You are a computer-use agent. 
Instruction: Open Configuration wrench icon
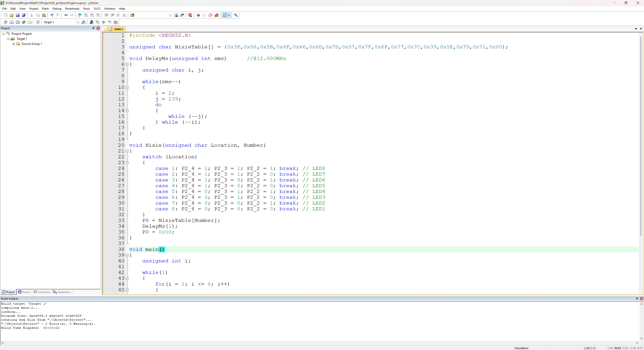coord(236,15)
